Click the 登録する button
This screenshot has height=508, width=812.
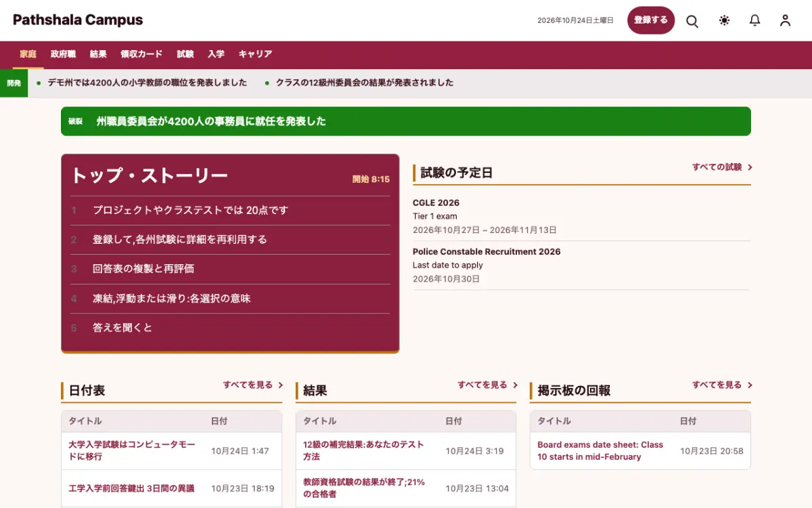[651, 20]
